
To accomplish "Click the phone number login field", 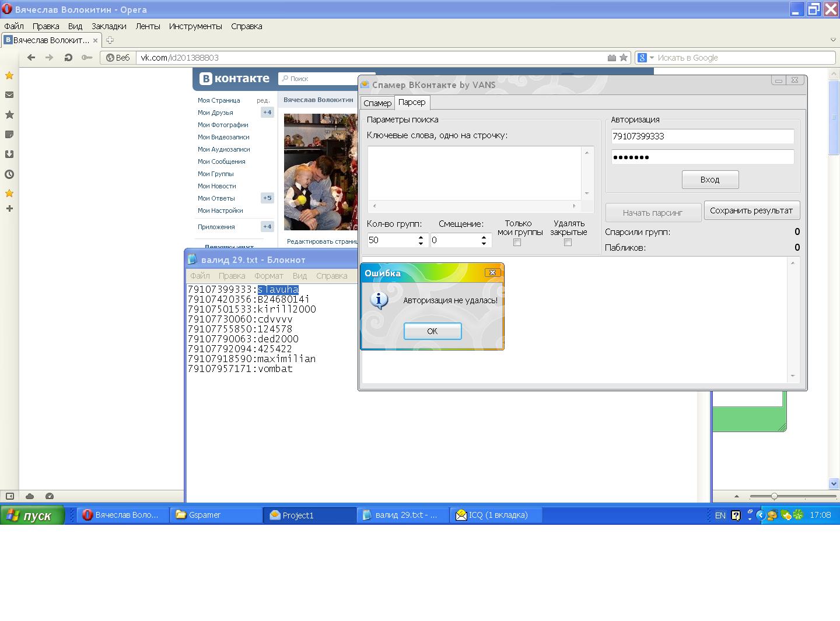I will coord(702,136).
